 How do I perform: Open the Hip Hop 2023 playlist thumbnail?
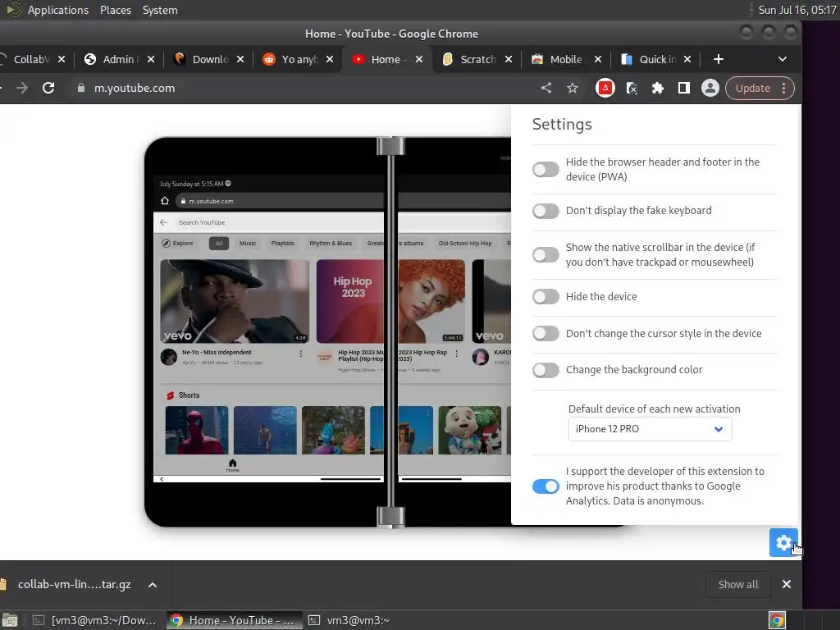390,301
